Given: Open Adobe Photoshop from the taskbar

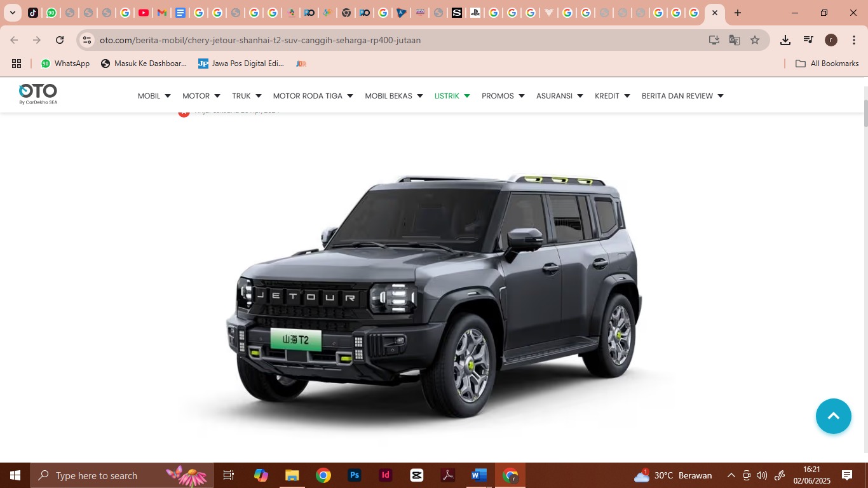Looking at the screenshot, I should 355,475.
